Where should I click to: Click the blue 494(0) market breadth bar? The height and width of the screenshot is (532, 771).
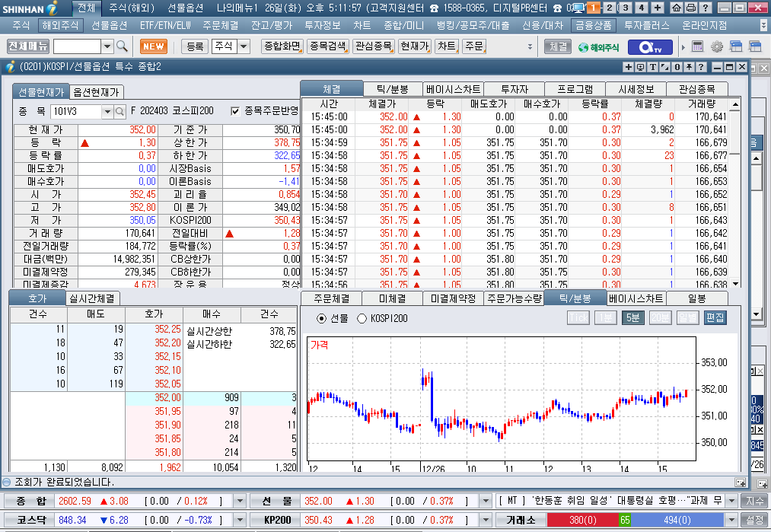tap(677, 520)
